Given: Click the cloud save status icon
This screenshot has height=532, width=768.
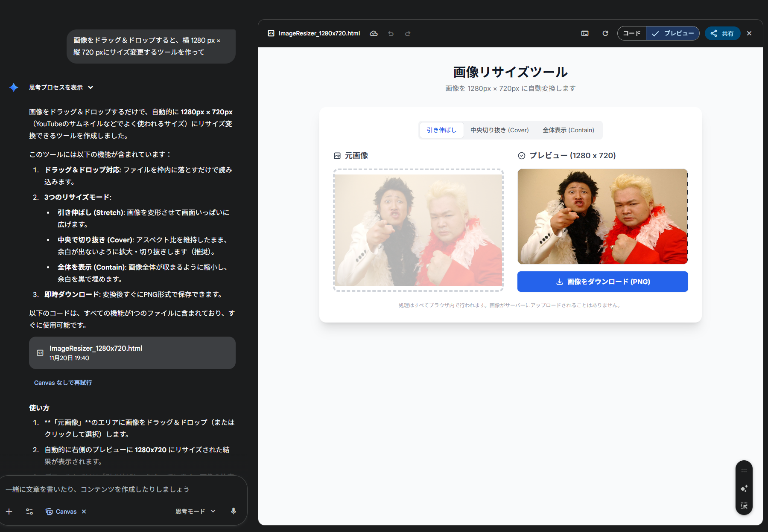Looking at the screenshot, I should pyautogui.click(x=374, y=33).
